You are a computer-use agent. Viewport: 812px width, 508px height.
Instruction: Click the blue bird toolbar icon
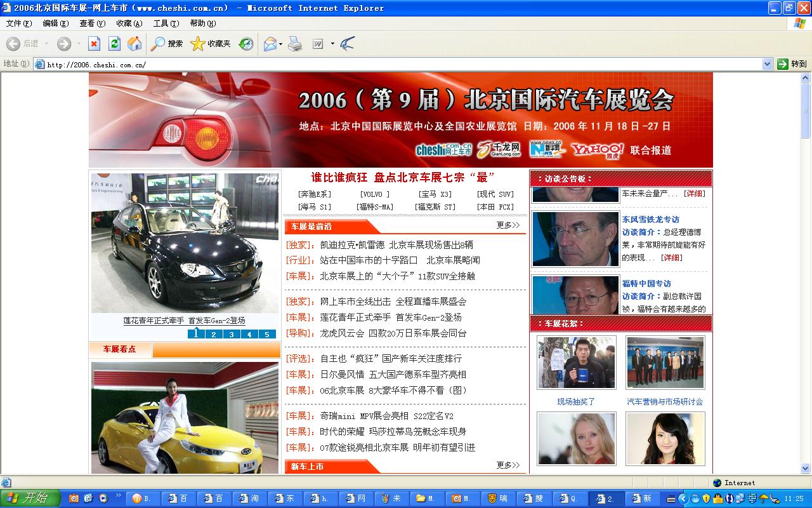coord(347,43)
